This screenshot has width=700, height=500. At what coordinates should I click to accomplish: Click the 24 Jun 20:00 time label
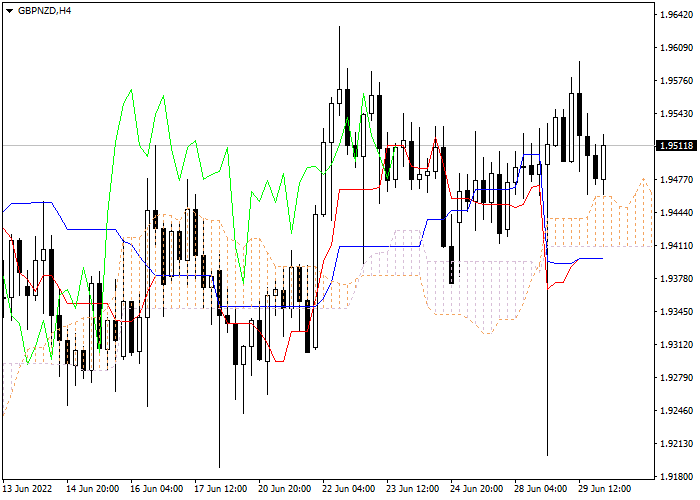477,489
